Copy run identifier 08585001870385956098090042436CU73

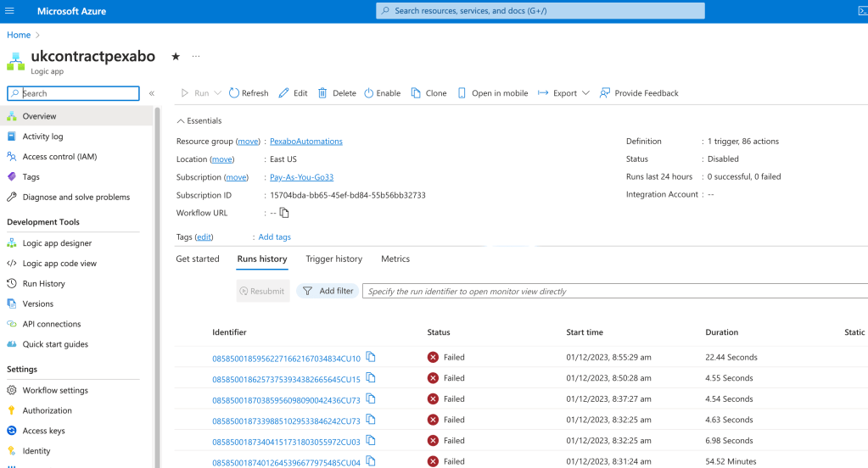(371, 398)
